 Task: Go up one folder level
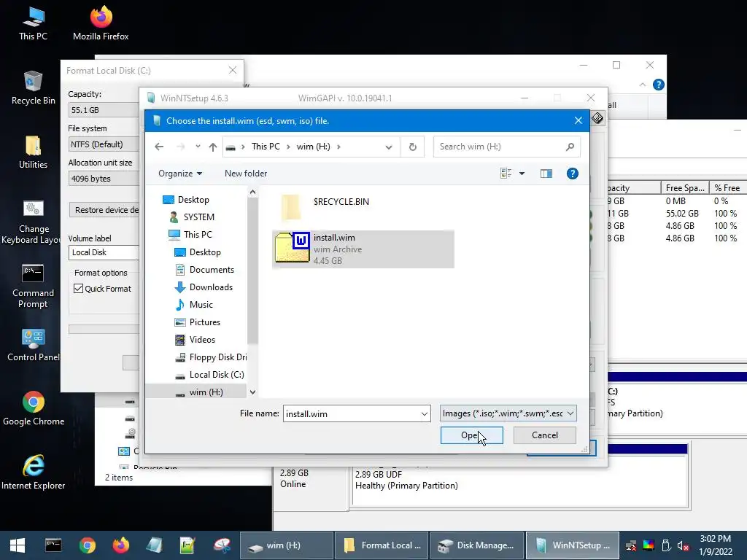coord(213,147)
